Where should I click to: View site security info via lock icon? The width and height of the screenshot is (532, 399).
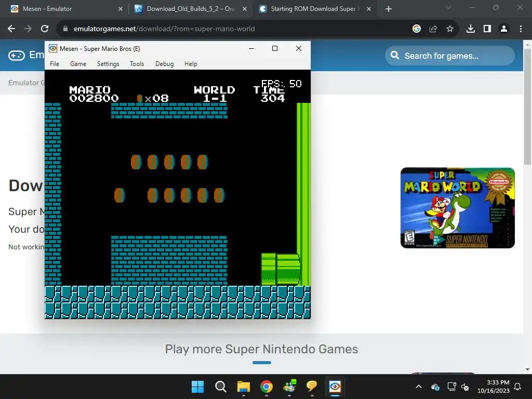point(65,29)
